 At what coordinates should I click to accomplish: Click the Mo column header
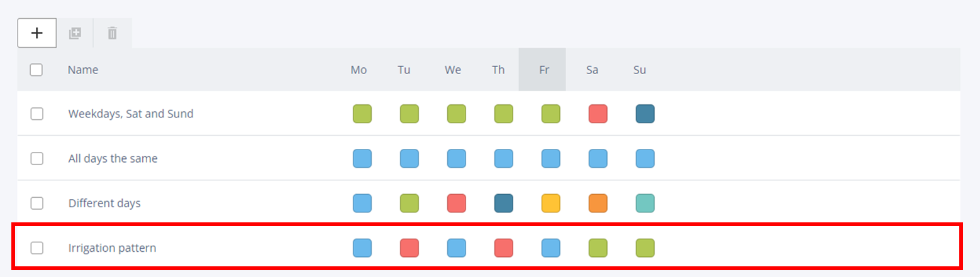[359, 70]
